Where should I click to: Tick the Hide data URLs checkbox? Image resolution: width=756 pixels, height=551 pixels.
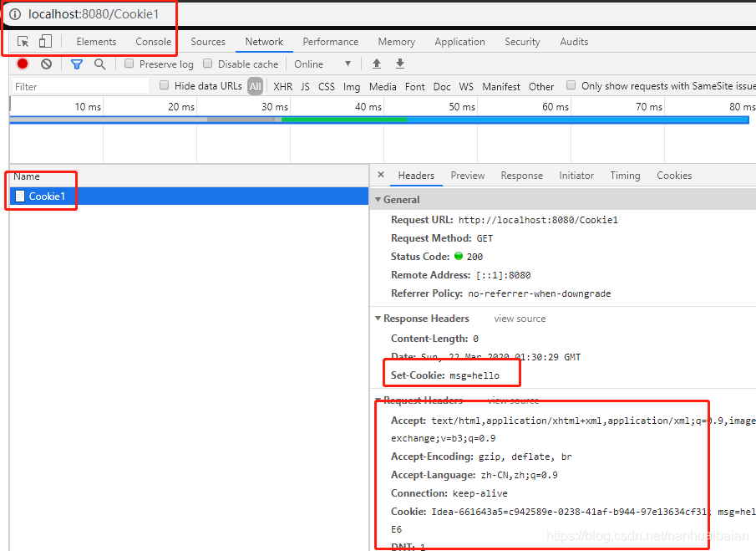coord(165,85)
